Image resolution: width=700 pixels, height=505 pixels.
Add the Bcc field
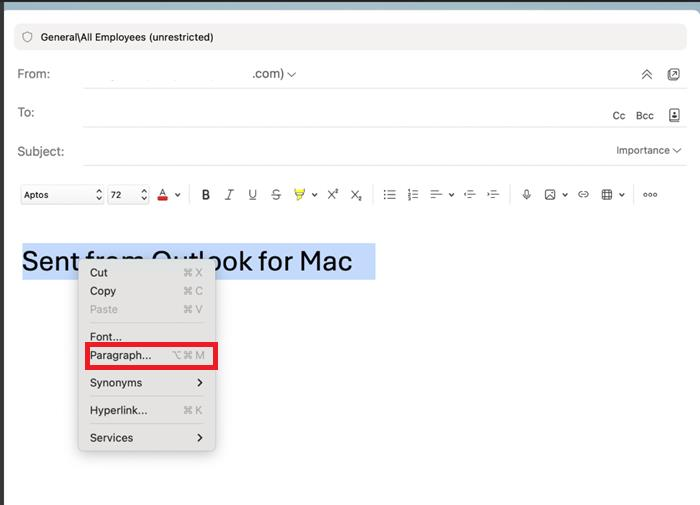pyautogui.click(x=645, y=116)
